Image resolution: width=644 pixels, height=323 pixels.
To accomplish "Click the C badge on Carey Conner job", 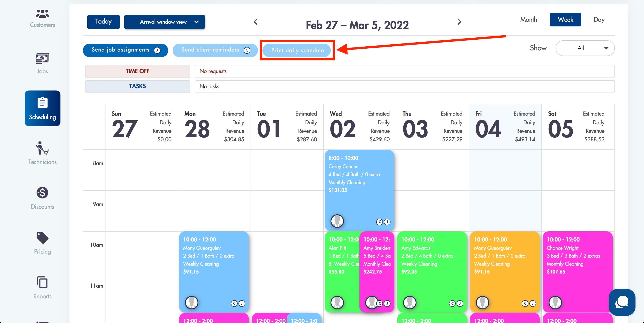I will pos(379,222).
